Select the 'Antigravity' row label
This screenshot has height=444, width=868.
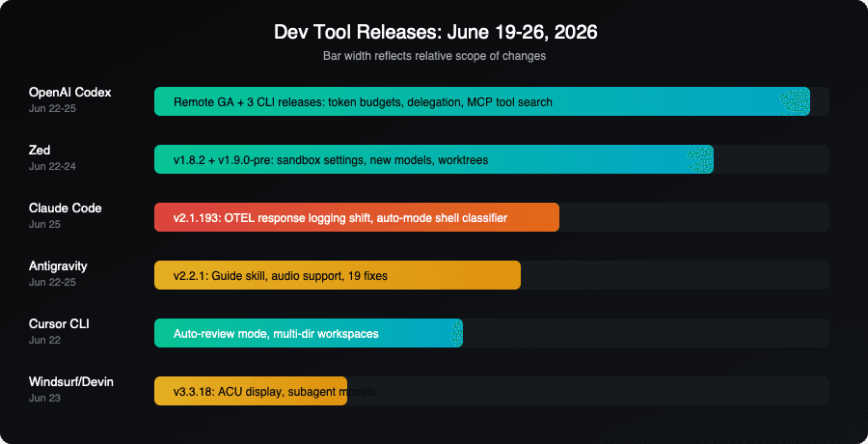point(58,266)
